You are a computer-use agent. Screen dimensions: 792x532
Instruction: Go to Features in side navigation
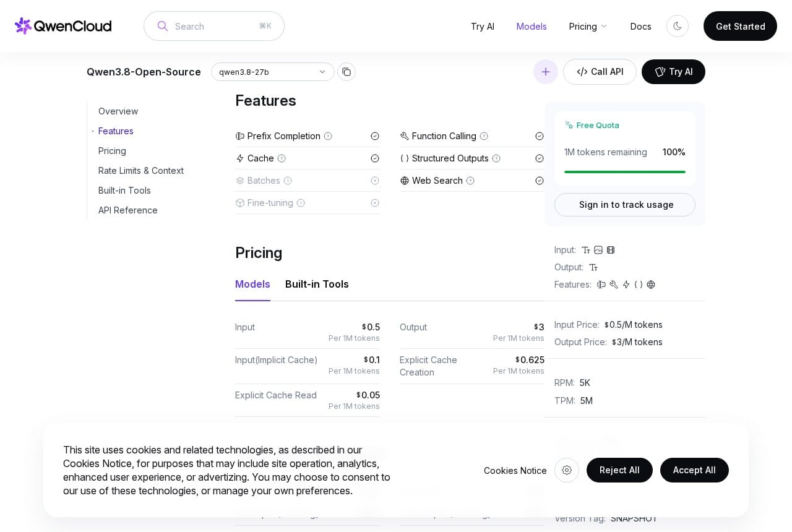pos(116,131)
